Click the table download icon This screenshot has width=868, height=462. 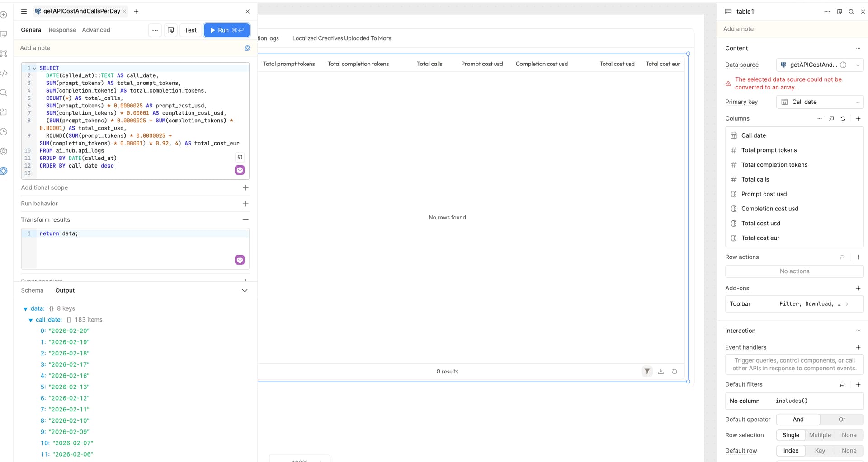(661, 371)
